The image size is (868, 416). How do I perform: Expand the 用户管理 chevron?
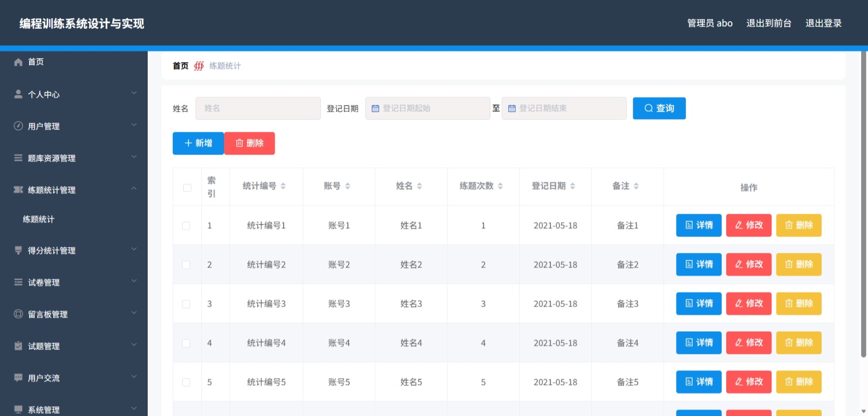(x=134, y=125)
